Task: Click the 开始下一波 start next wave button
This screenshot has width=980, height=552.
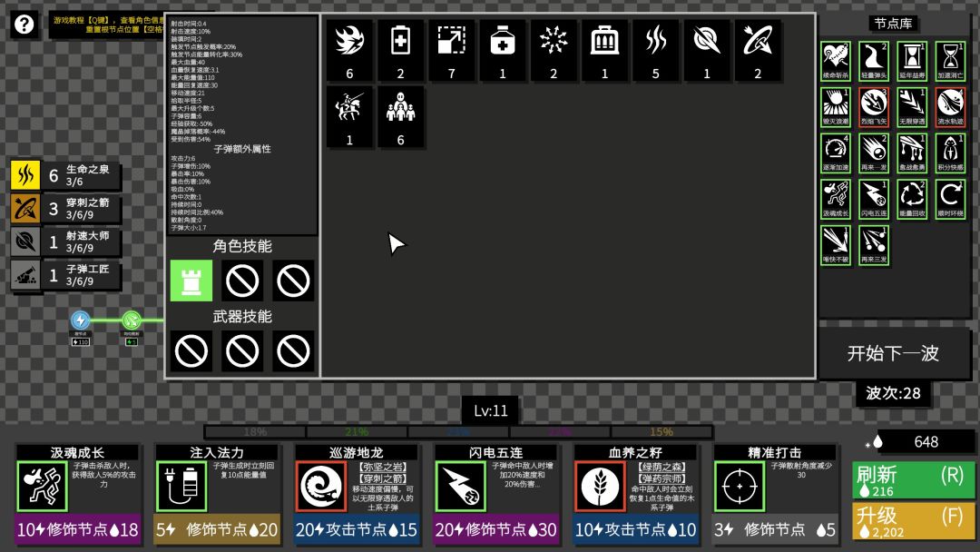Action: pyautogui.click(x=893, y=353)
